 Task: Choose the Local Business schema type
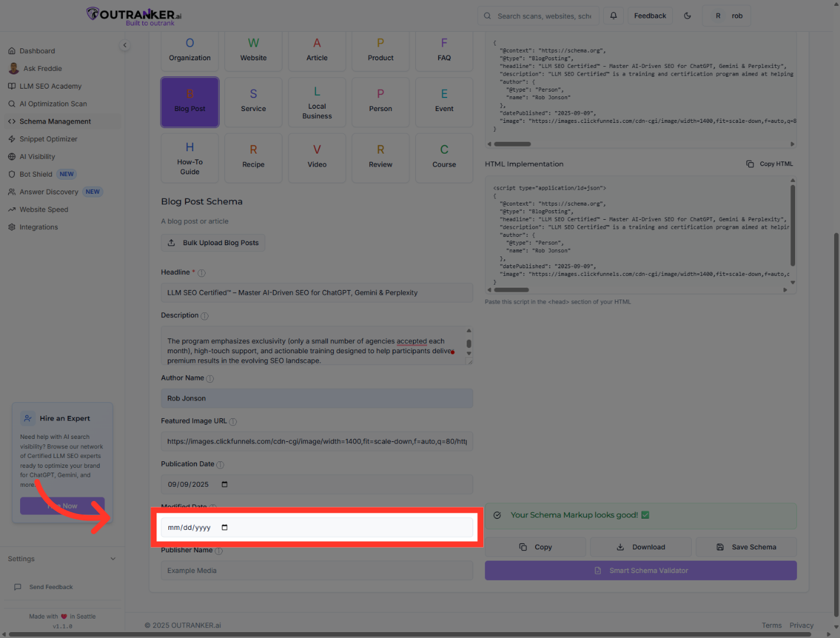click(x=317, y=102)
